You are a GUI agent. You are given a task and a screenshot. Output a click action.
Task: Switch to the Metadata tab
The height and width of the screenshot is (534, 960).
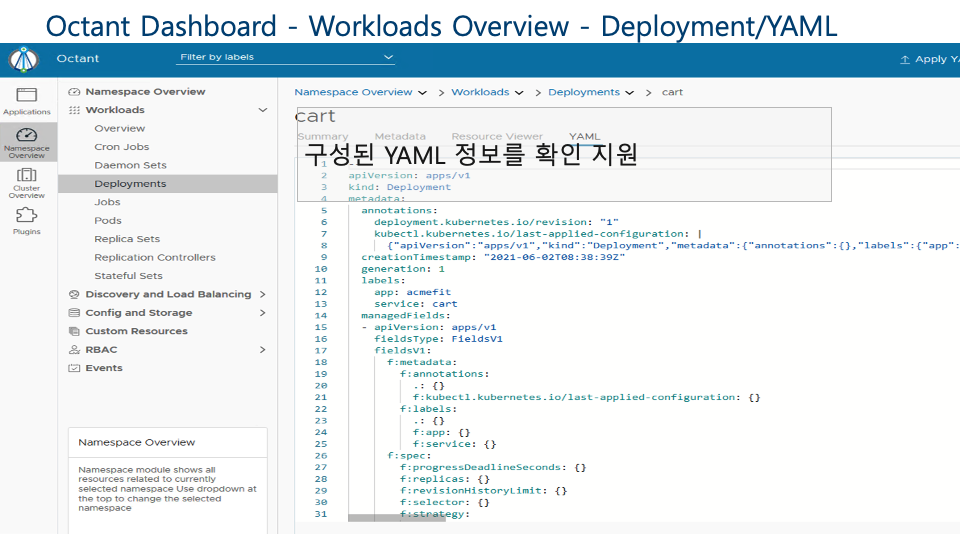(400, 137)
